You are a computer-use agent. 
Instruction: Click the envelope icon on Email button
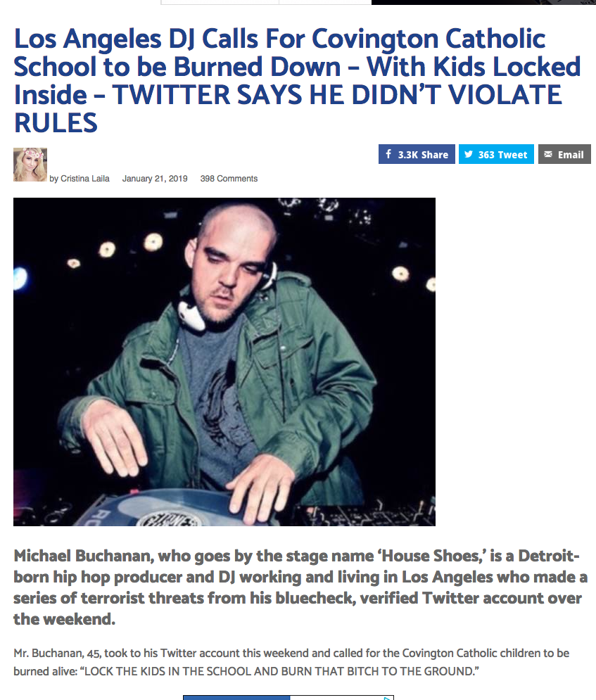[x=548, y=154]
